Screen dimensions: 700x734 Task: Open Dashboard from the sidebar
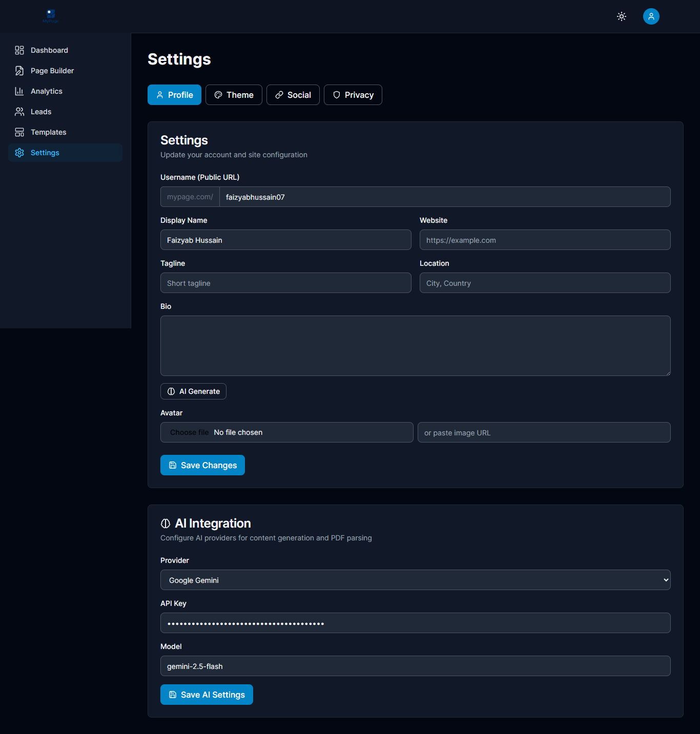coord(49,50)
